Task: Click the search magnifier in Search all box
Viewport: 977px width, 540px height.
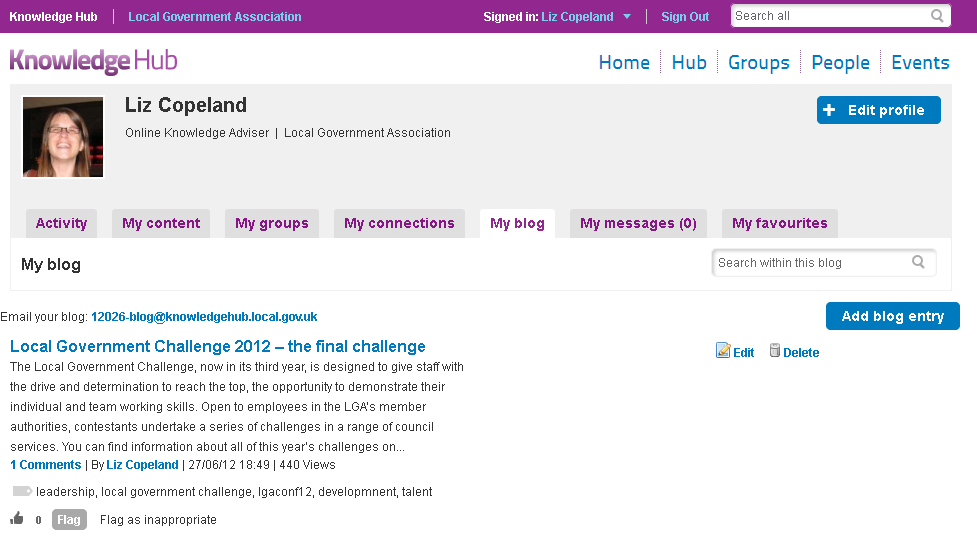Action: pyautogui.click(x=936, y=16)
